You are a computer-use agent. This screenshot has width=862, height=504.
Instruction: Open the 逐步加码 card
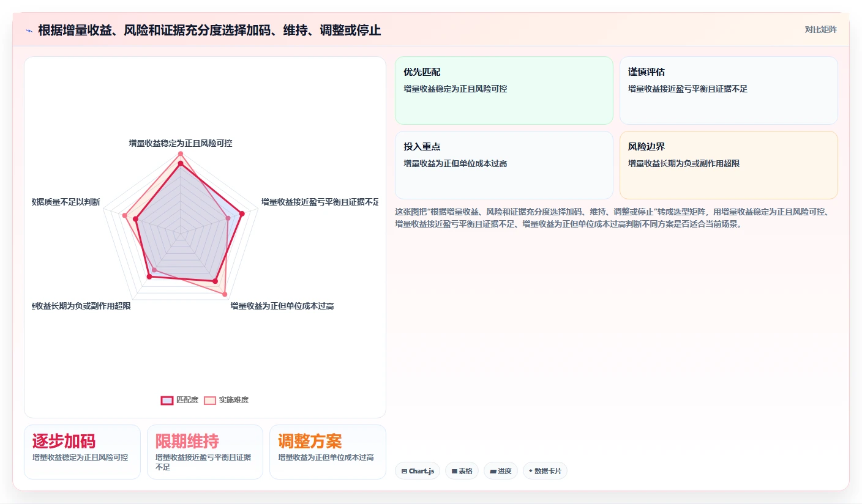[x=82, y=452]
